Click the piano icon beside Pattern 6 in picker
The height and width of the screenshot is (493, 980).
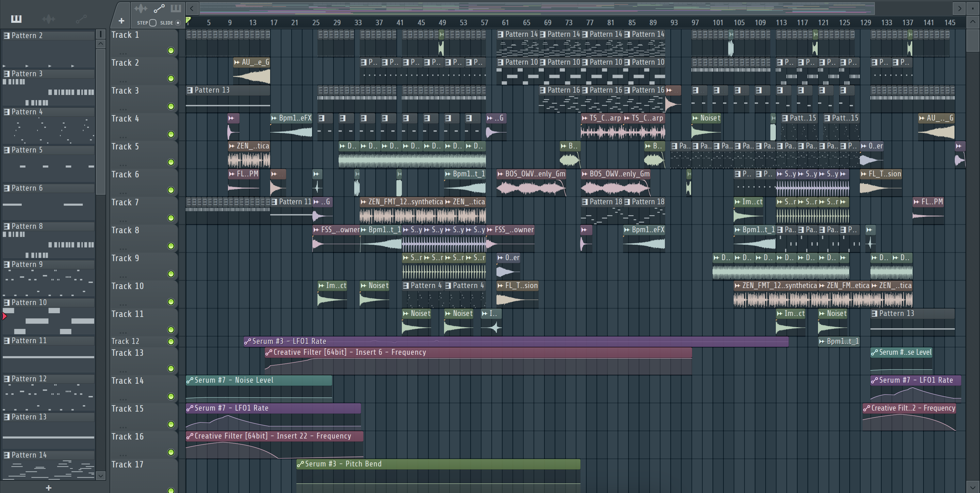pos(6,188)
